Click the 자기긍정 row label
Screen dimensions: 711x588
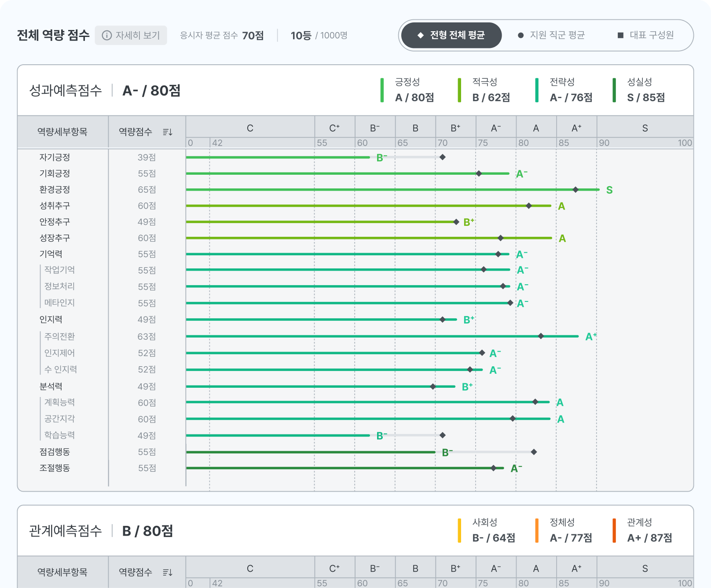click(x=55, y=157)
